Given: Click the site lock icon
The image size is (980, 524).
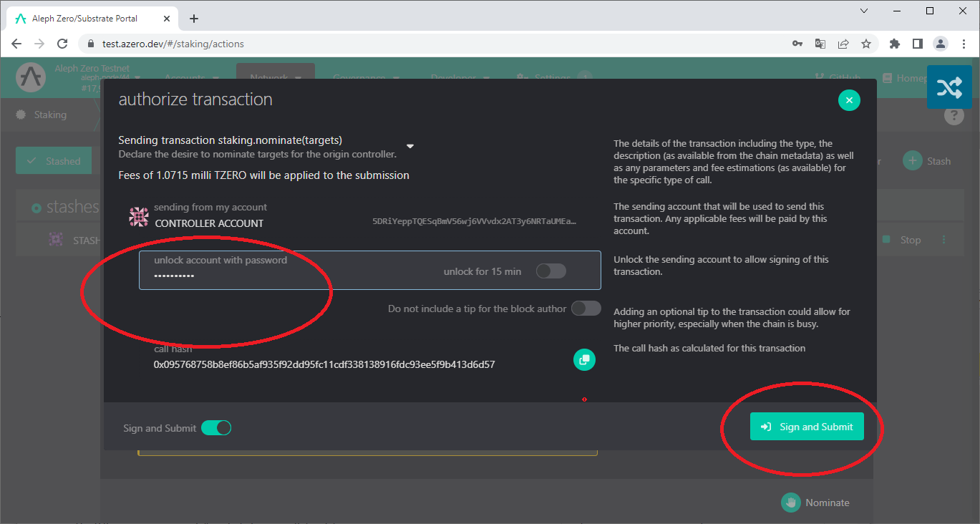Looking at the screenshot, I should (90, 44).
